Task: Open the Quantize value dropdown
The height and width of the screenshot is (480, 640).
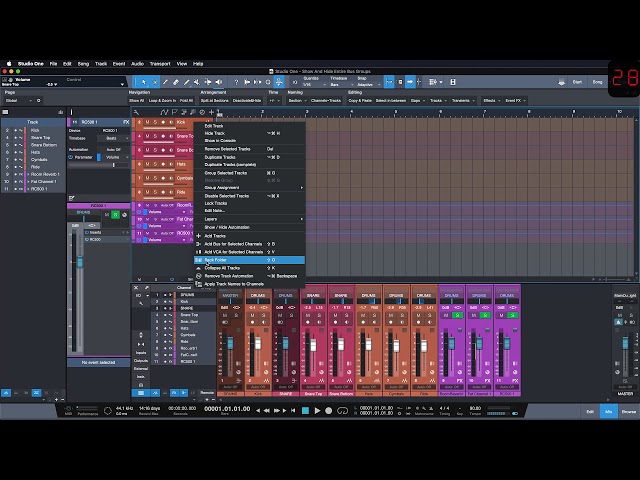Action: point(314,84)
